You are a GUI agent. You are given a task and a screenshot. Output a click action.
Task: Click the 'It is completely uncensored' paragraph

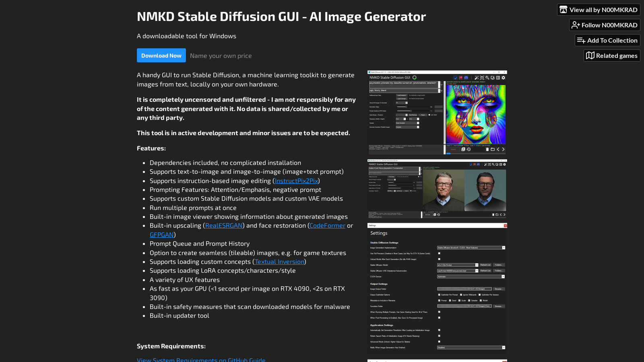[246, 109]
